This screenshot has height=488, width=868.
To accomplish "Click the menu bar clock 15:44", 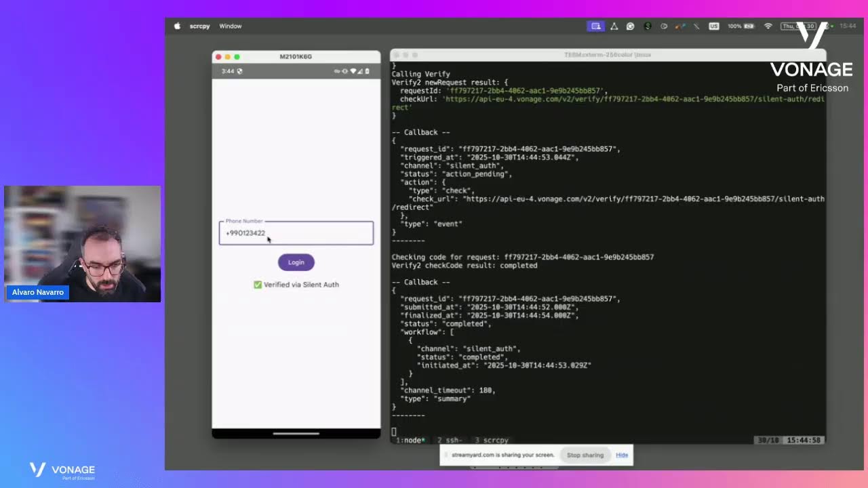I will pos(848,26).
